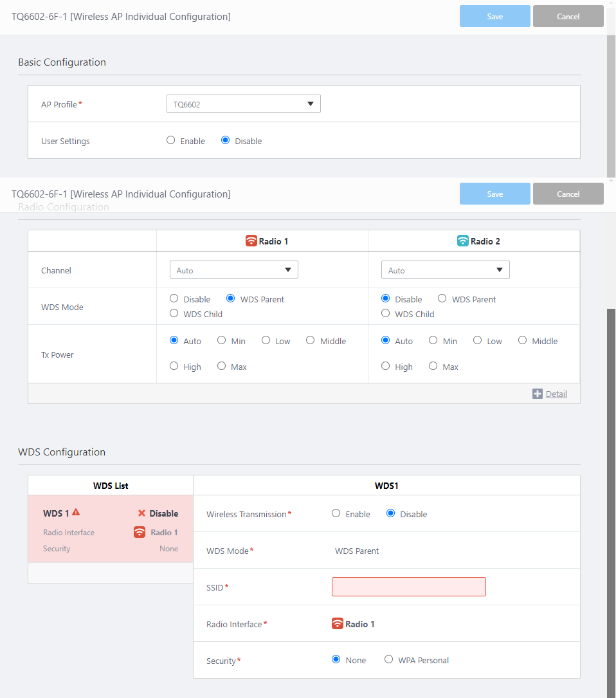
Task: Open the Detail link in Radio Configuration
Action: pos(556,394)
